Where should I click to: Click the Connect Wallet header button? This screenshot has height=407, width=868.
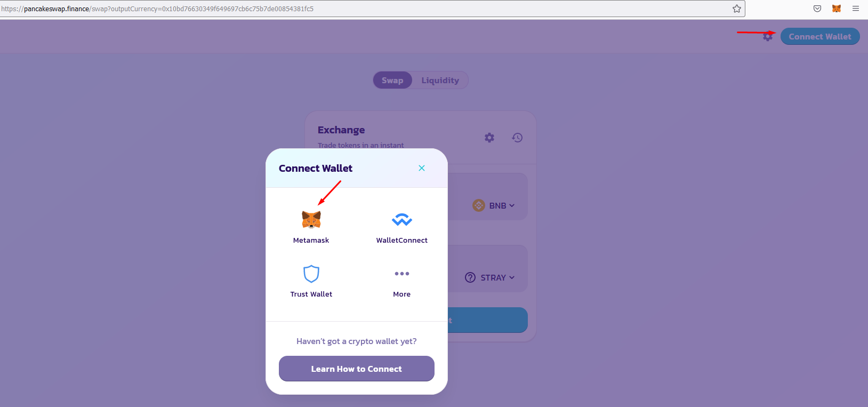820,36
